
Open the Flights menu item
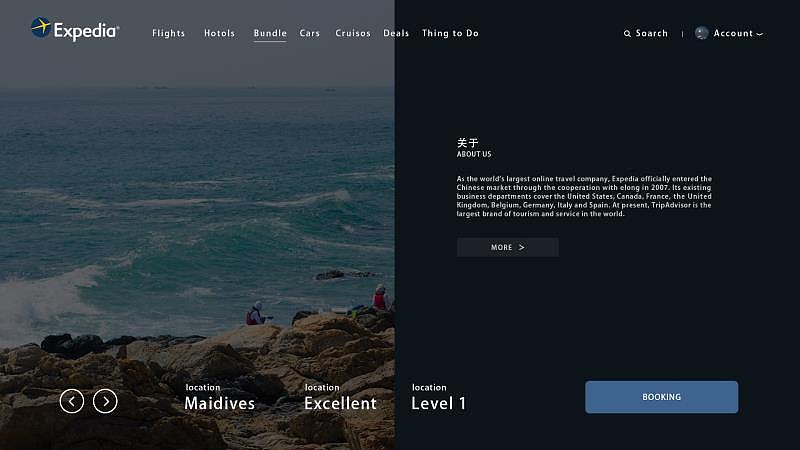[168, 33]
